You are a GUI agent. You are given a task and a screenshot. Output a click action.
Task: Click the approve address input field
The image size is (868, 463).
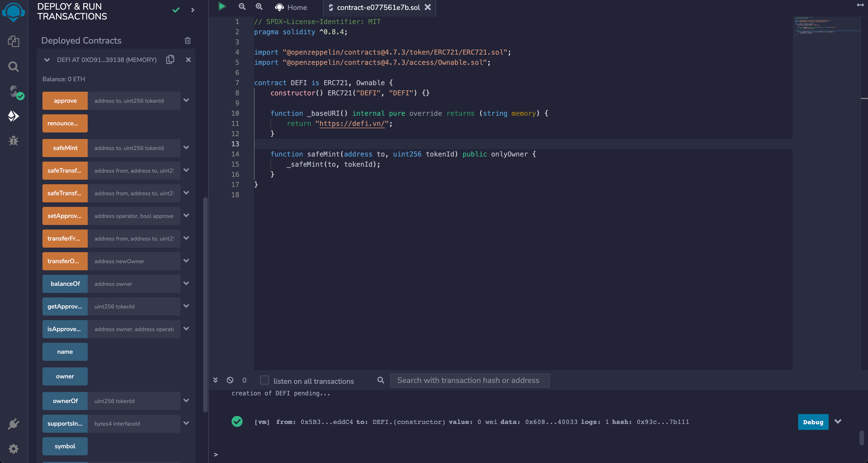coord(134,101)
